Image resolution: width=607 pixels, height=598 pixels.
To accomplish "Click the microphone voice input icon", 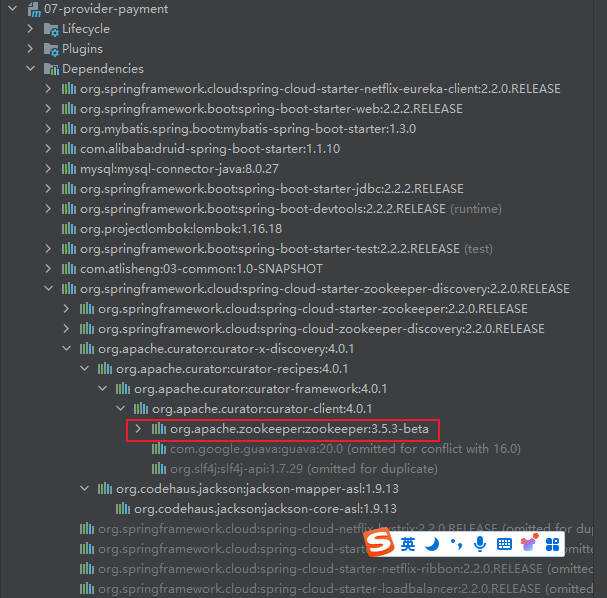I will pyautogui.click(x=480, y=544).
